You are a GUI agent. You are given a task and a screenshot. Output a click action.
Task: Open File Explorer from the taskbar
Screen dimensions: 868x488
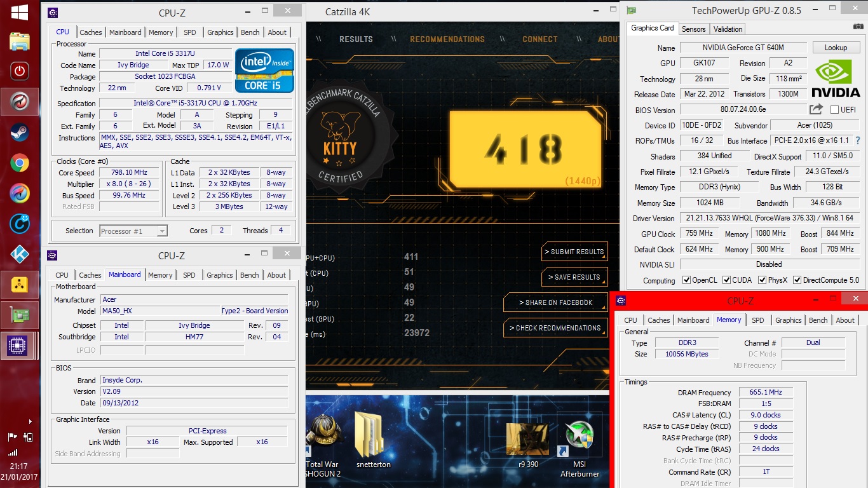(x=20, y=41)
